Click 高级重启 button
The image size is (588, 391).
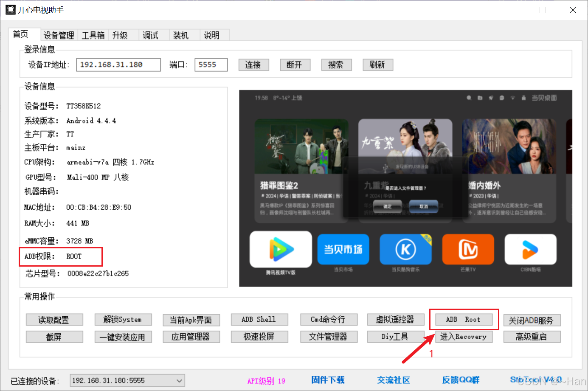[532, 337]
